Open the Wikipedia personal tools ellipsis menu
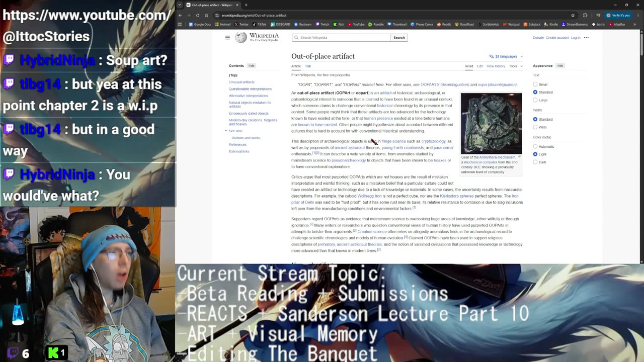Image resolution: width=644 pixels, height=362 pixels. click(x=586, y=38)
